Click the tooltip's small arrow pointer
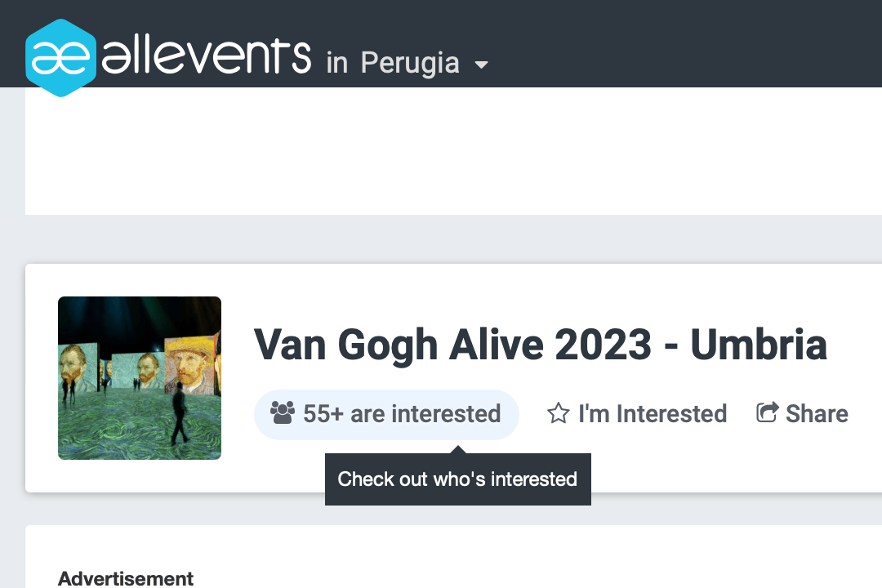 click(x=458, y=449)
